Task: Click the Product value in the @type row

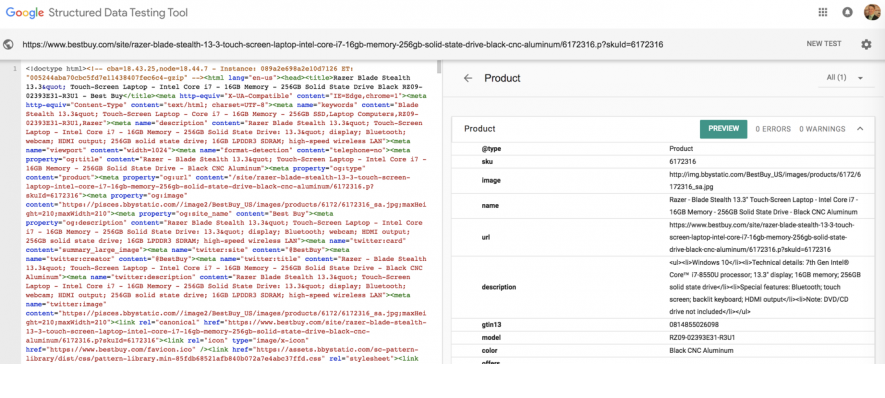Action: (681, 149)
